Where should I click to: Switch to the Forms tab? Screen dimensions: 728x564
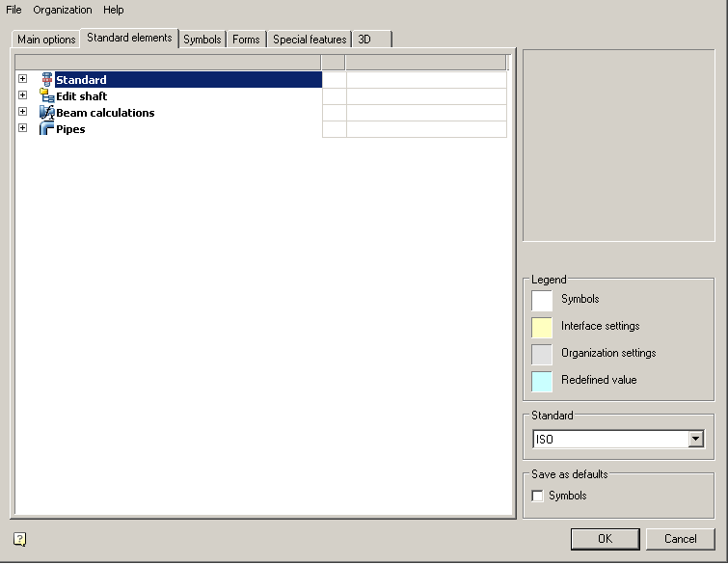246,40
